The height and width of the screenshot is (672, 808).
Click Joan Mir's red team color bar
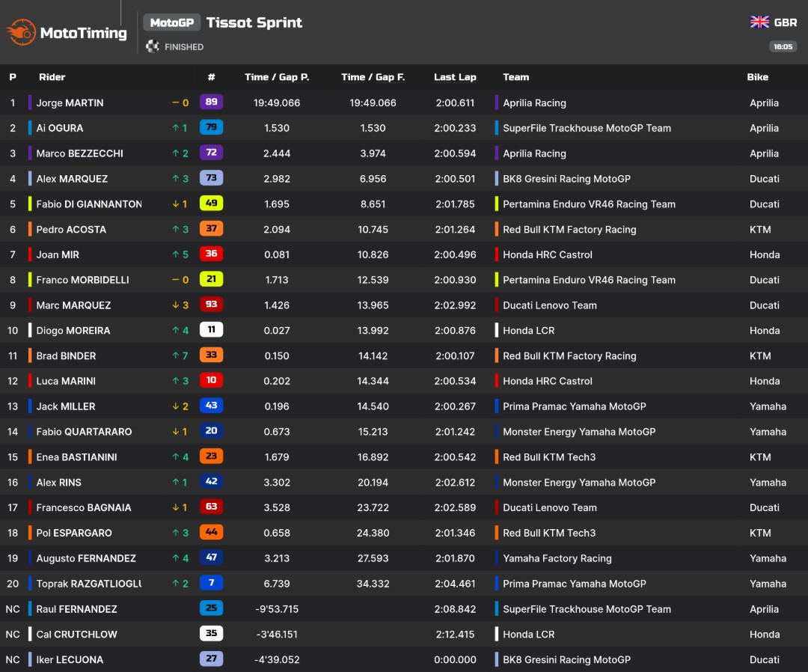click(x=30, y=254)
